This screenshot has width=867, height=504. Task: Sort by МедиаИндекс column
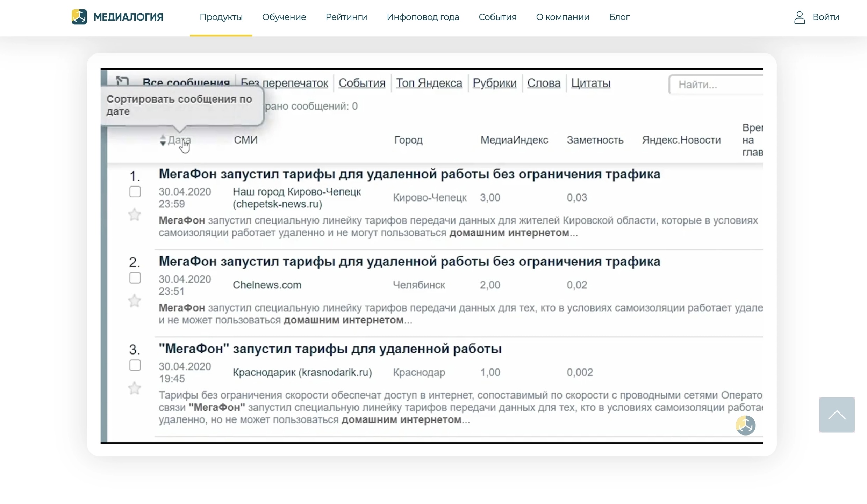(514, 140)
